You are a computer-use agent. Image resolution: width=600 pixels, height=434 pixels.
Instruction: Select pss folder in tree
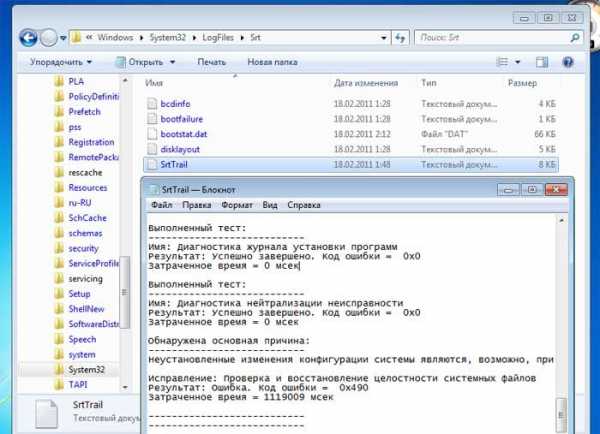click(75, 127)
